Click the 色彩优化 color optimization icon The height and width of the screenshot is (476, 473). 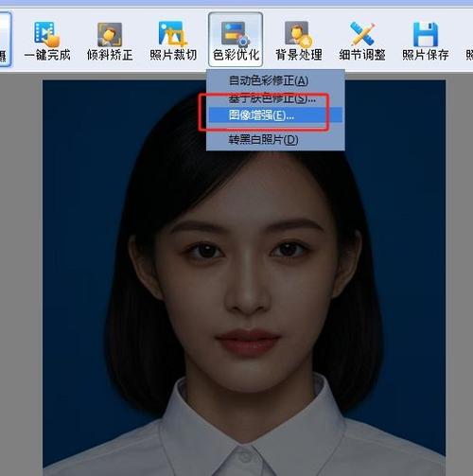click(x=236, y=33)
